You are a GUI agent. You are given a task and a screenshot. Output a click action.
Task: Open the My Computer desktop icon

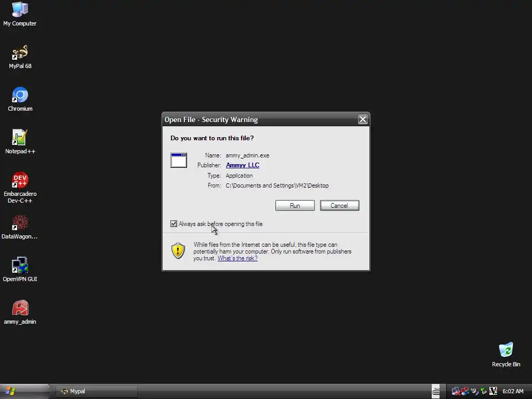coord(20,14)
